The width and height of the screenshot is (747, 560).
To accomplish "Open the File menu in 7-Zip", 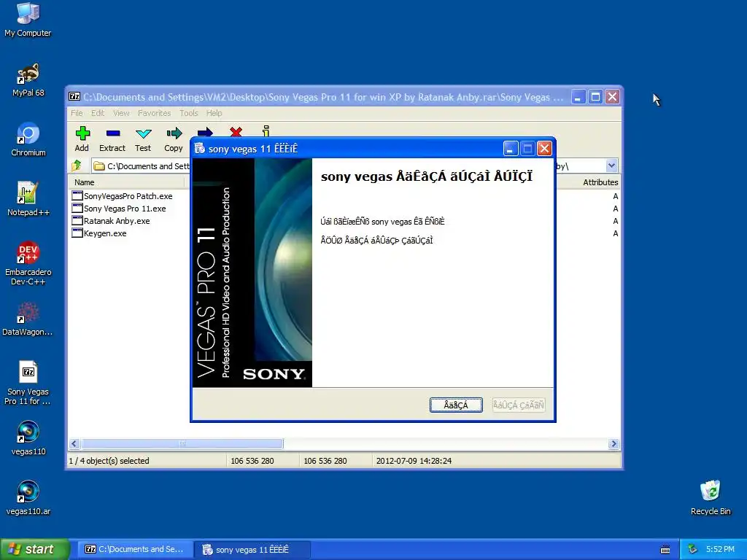I will pyautogui.click(x=77, y=113).
